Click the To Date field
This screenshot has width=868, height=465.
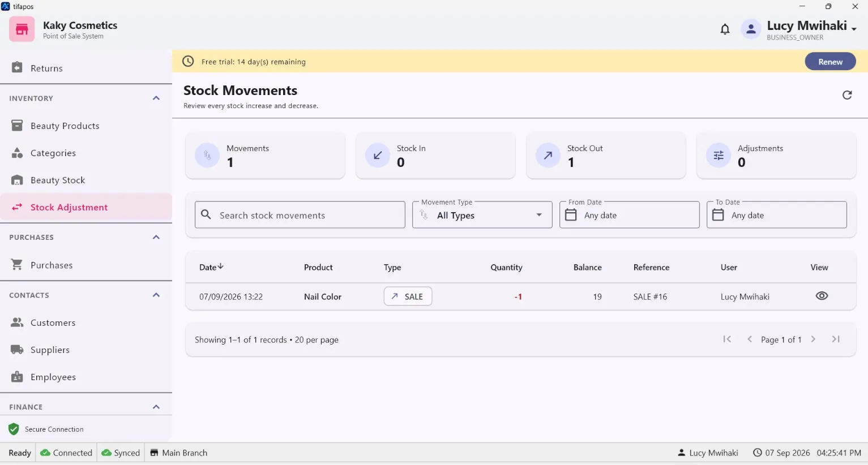tap(777, 215)
